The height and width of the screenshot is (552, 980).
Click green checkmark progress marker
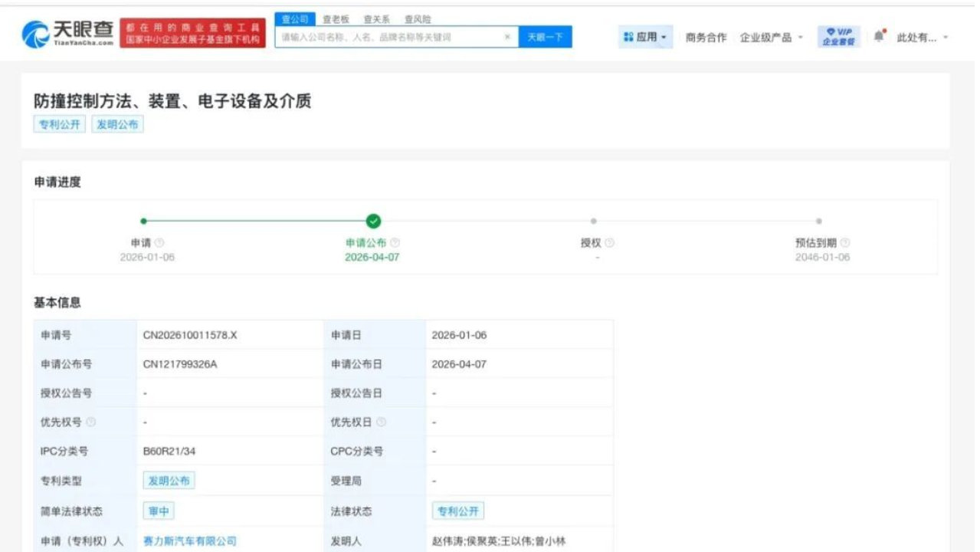pyautogui.click(x=373, y=221)
